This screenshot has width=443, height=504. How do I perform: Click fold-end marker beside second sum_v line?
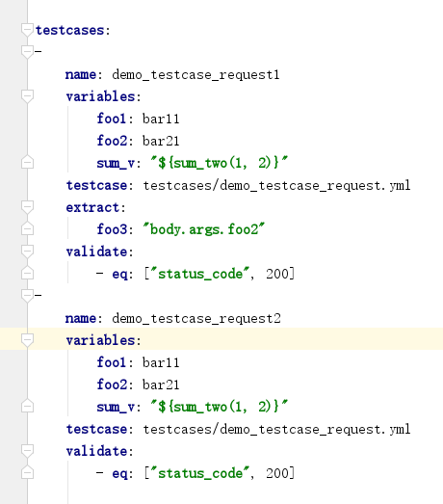point(27,406)
